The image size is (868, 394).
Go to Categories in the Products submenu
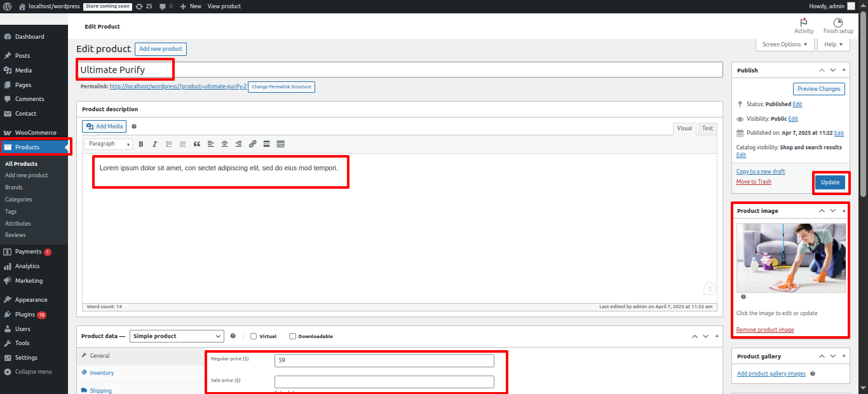(18, 200)
